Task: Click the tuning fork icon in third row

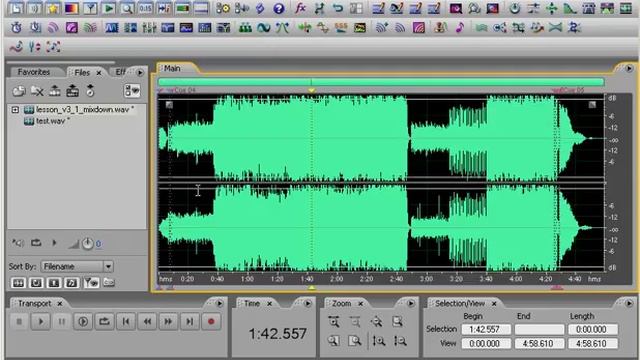Action: point(34,47)
